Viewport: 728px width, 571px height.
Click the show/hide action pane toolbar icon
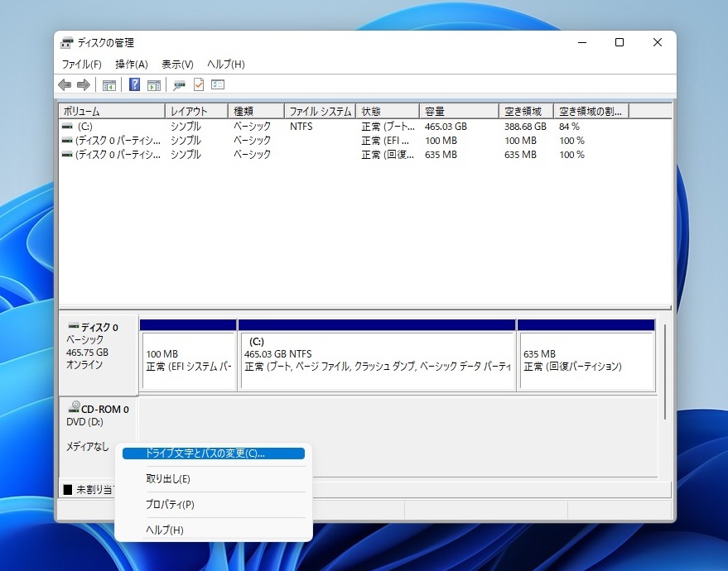[x=154, y=85]
